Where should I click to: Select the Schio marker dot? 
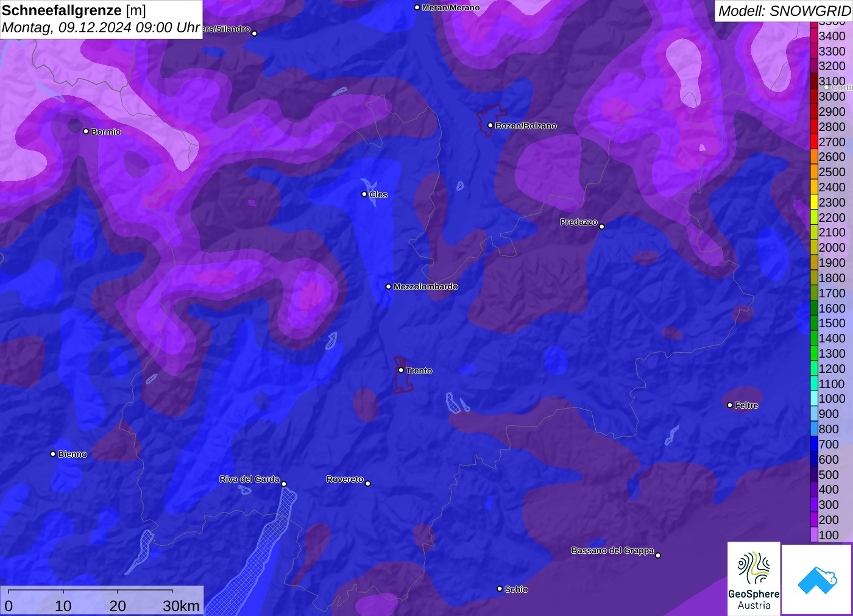(x=500, y=589)
